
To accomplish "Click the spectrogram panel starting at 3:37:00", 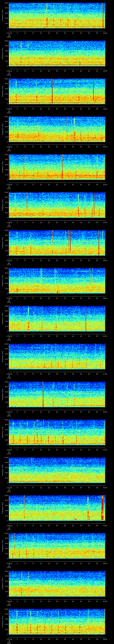I will coord(57,243).
